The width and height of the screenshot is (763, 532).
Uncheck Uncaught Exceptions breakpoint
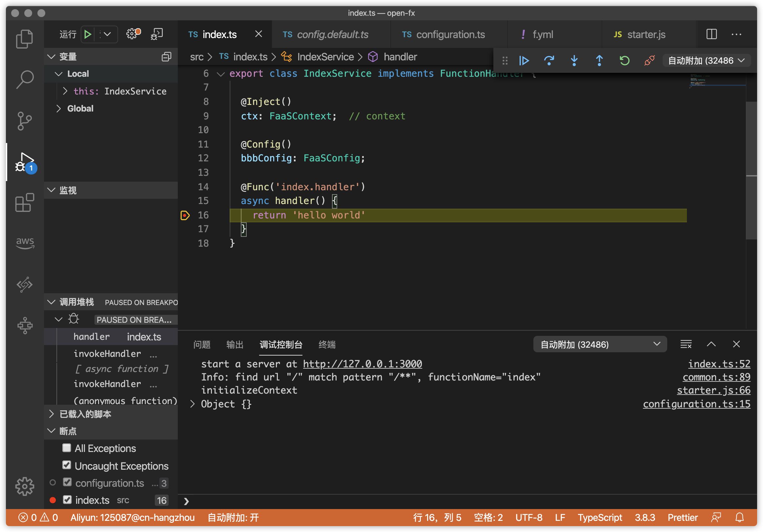[x=67, y=465]
